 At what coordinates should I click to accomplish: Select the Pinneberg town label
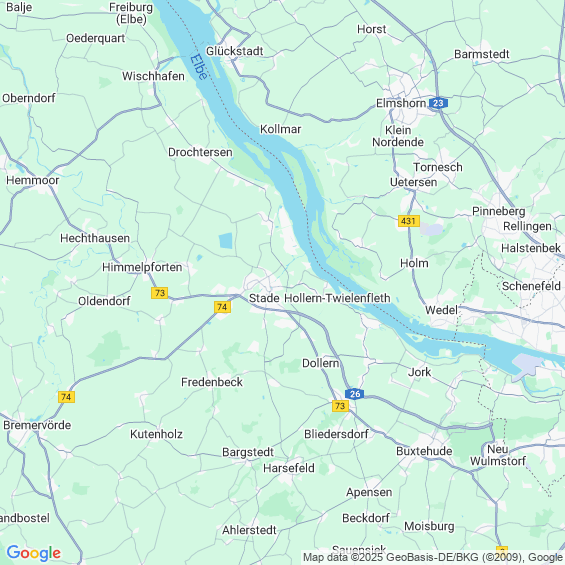pyautogui.click(x=498, y=212)
